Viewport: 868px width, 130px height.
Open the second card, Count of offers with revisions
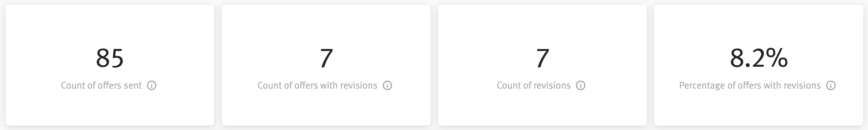tap(326, 65)
